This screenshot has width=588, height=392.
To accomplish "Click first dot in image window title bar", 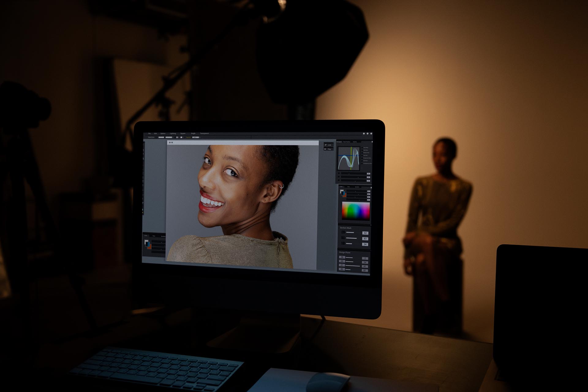I will tap(170, 142).
